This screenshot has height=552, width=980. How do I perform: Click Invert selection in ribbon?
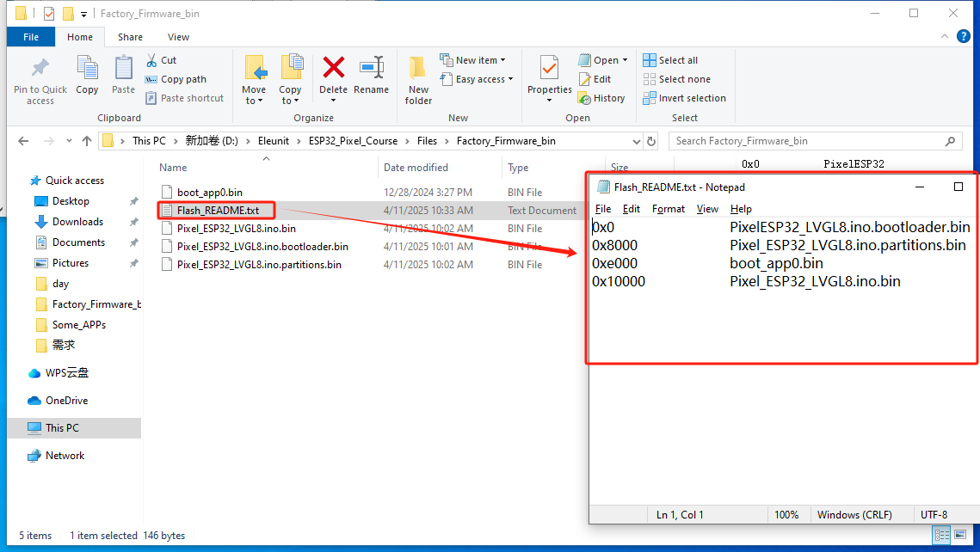point(684,98)
